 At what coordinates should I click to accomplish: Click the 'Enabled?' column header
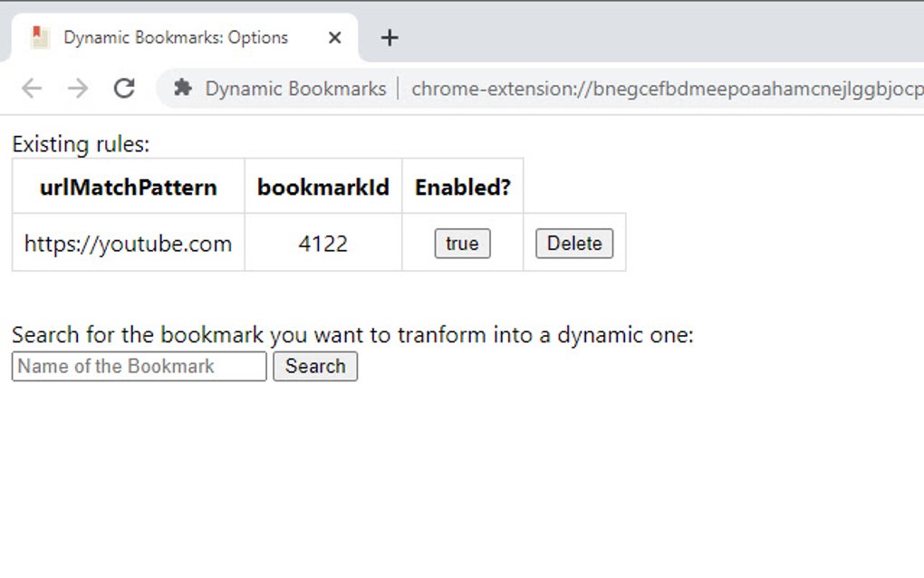pos(462,187)
